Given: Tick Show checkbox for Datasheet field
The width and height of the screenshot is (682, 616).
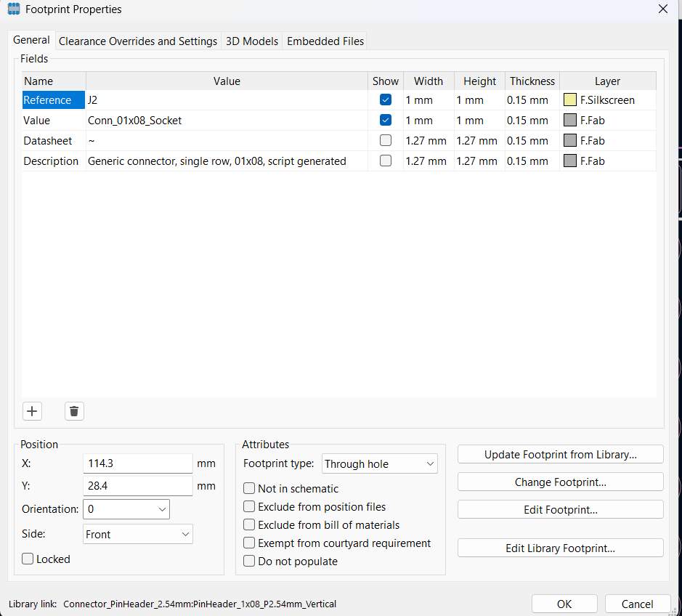Looking at the screenshot, I should [386, 140].
